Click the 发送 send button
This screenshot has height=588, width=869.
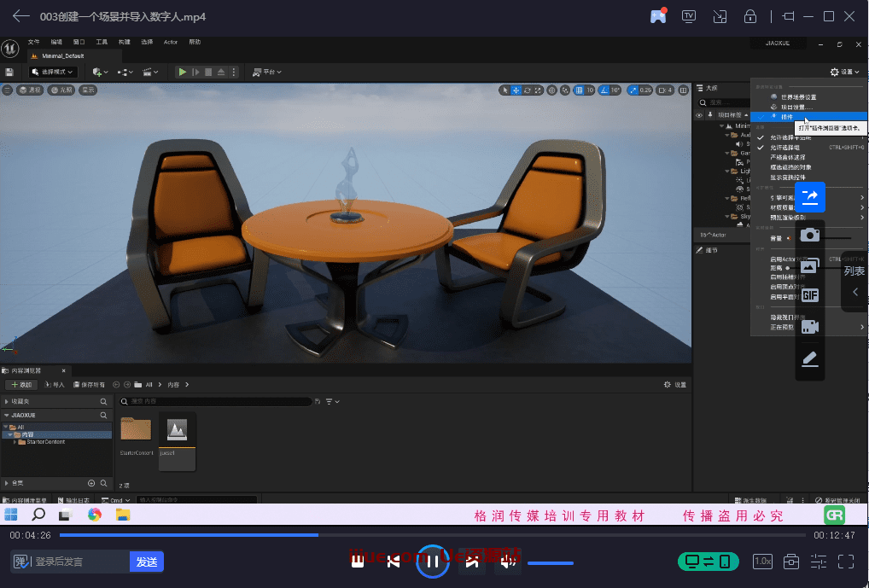pyautogui.click(x=147, y=562)
